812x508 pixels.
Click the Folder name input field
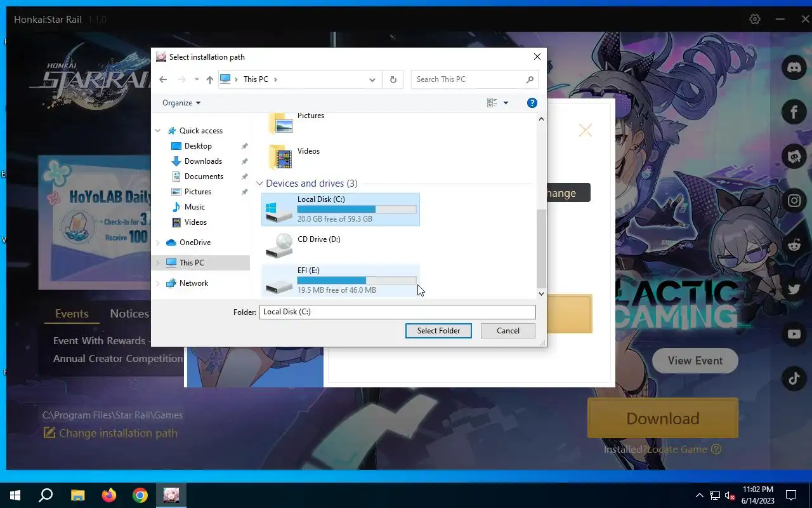(398, 312)
